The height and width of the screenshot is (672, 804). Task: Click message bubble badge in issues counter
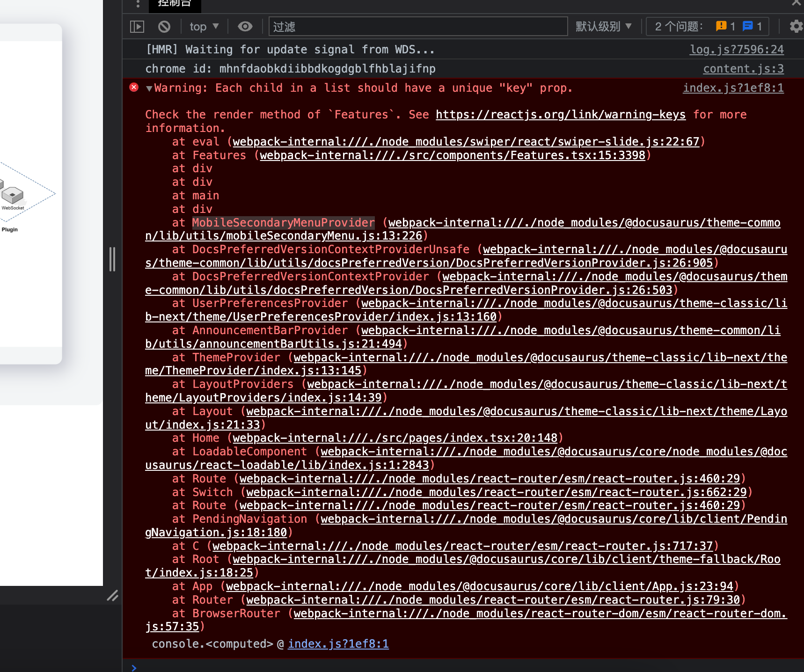click(x=748, y=26)
